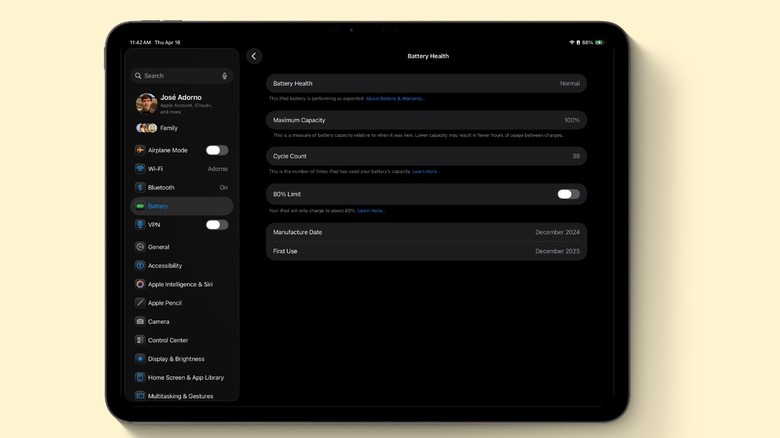Viewport: 780px width, 438px height.
Task: Click the Multitasking & Gestures icon
Action: point(140,396)
